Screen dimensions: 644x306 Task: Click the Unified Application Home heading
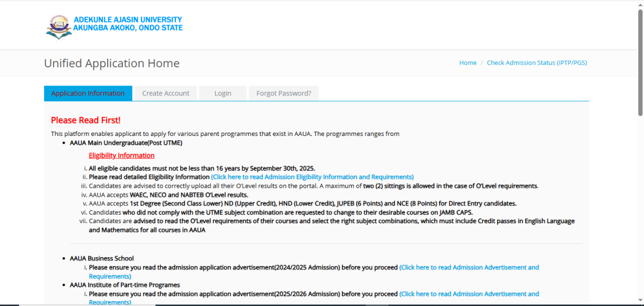(x=112, y=64)
